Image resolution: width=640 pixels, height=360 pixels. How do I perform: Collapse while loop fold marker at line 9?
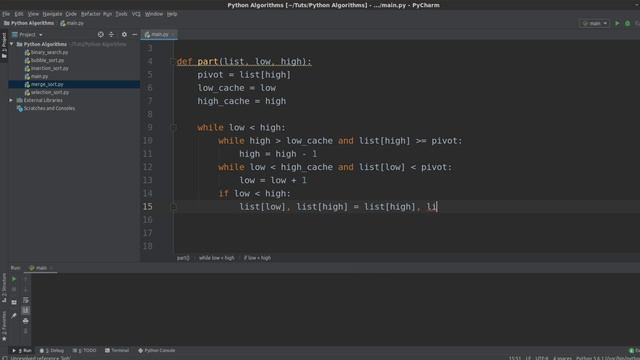pyautogui.click(x=173, y=128)
